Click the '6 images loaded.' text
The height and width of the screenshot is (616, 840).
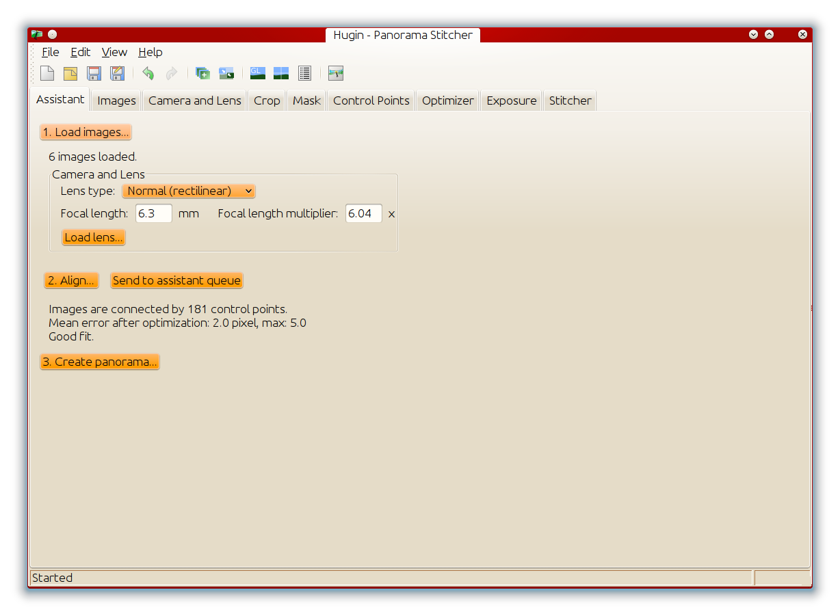[93, 157]
